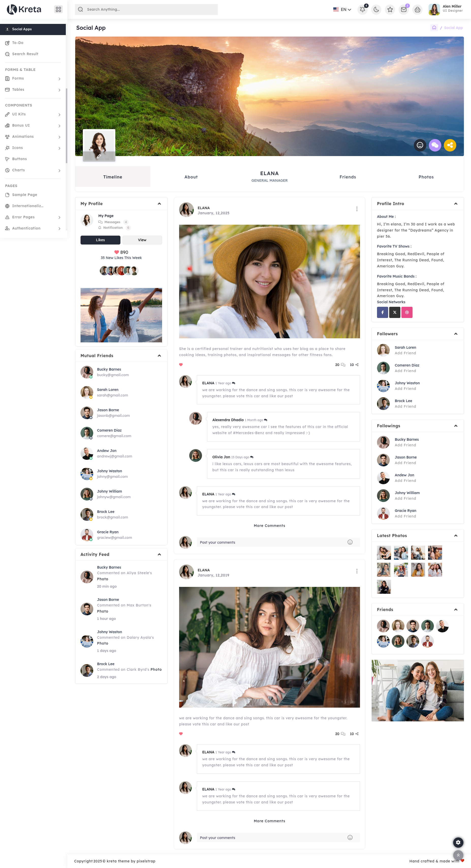
Task: Open the shopping bag icon
Action: pos(417,9)
